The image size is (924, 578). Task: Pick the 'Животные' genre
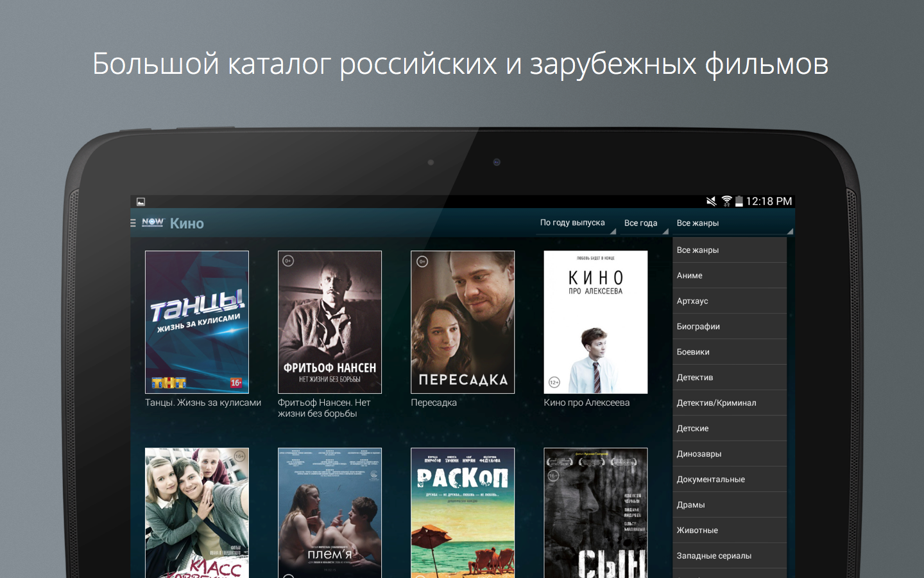point(730,530)
